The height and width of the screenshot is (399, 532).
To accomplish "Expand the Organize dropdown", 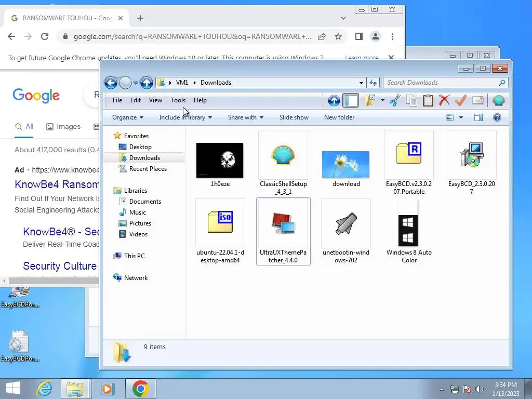I will (x=128, y=117).
